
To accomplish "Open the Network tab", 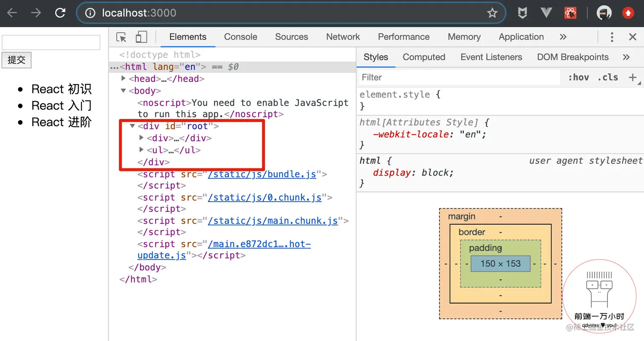I will (x=343, y=37).
